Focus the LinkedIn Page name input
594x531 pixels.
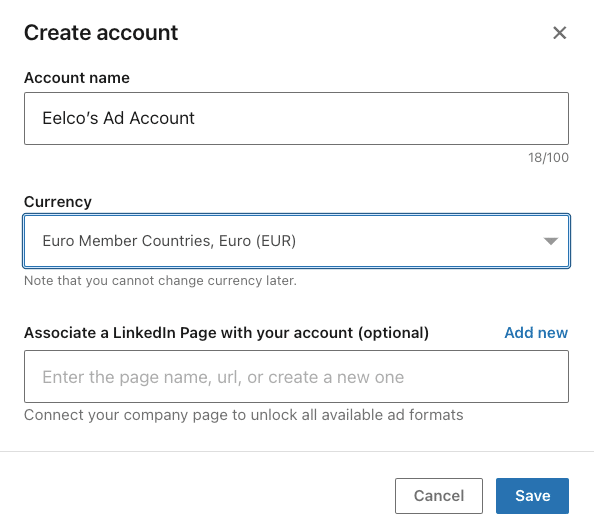[x=296, y=376]
